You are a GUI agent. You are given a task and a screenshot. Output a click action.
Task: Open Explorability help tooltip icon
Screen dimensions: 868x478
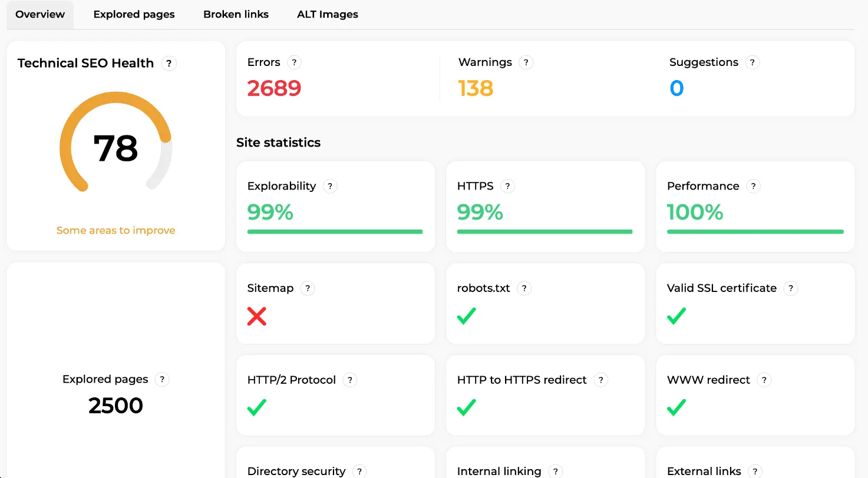(330, 186)
